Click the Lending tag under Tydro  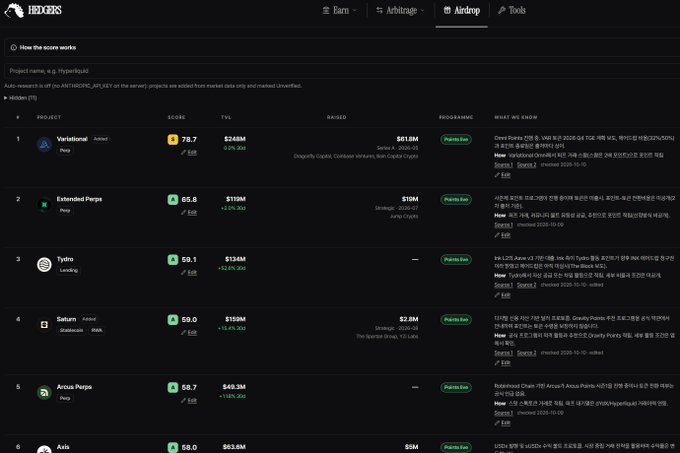coord(69,270)
